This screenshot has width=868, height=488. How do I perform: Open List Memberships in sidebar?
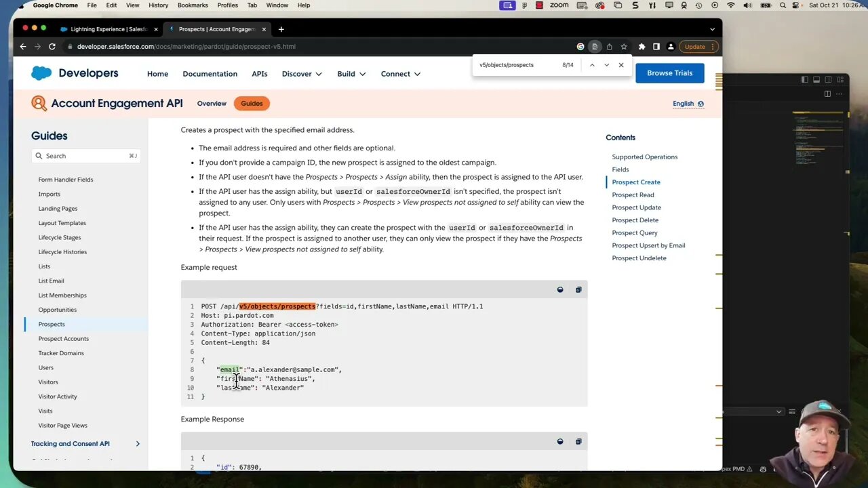(x=62, y=296)
